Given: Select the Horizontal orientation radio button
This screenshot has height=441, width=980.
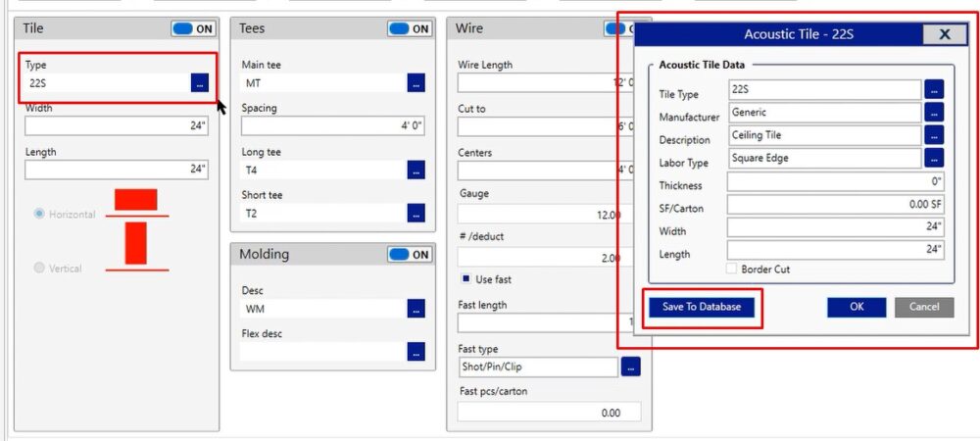Looking at the screenshot, I should (x=40, y=214).
